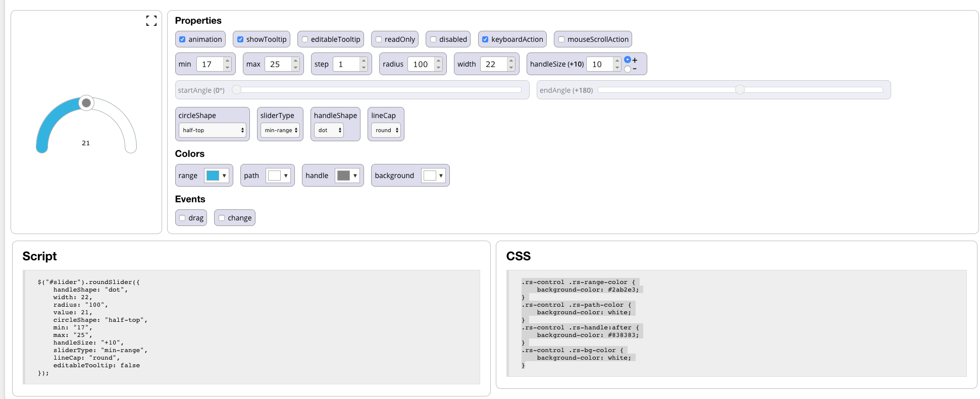Turn on mouseScrollAction option
980x399 pixels.
coord(561,39)
